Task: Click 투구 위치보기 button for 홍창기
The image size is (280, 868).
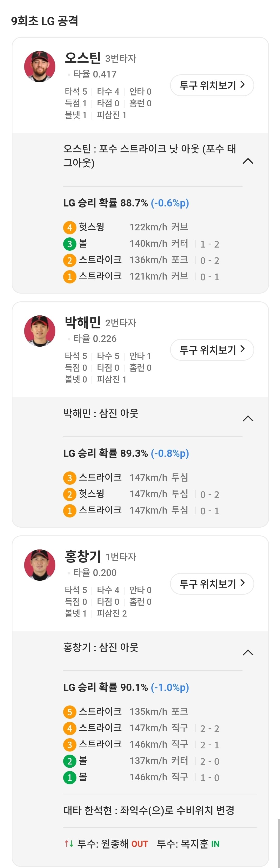Action: [x=212, y=584]
